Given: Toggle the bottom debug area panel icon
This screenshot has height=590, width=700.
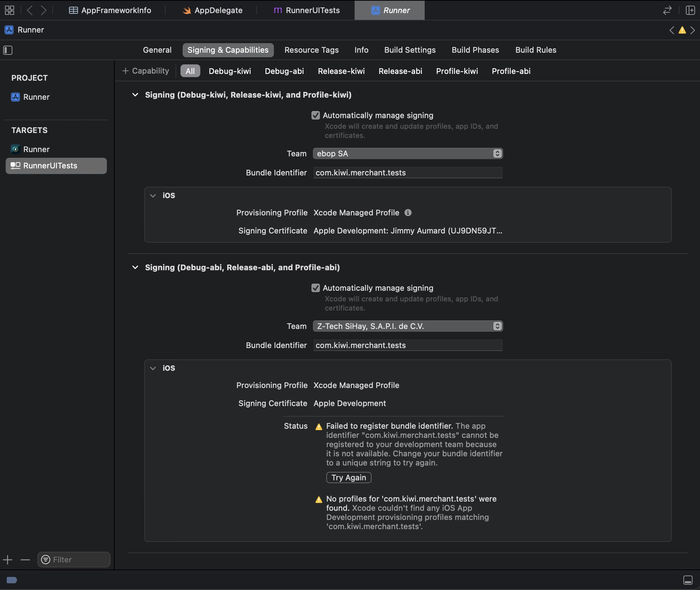Looking at the screenshot, I should point(688,580).
